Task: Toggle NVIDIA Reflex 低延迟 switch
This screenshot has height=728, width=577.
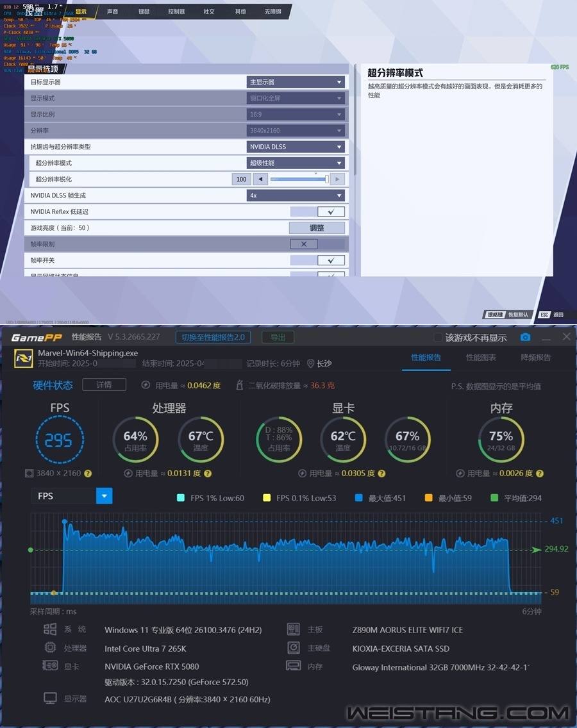Action: (317, 211)
